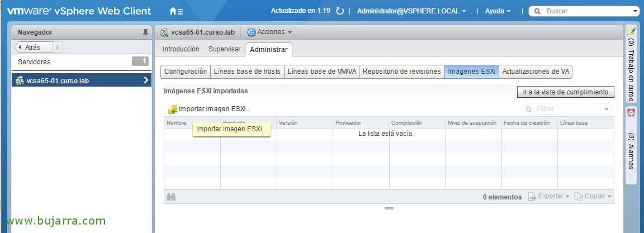Sort by the Nivel de aceptación column
This screenshot has width=644, height=233.
click(473, 123)
